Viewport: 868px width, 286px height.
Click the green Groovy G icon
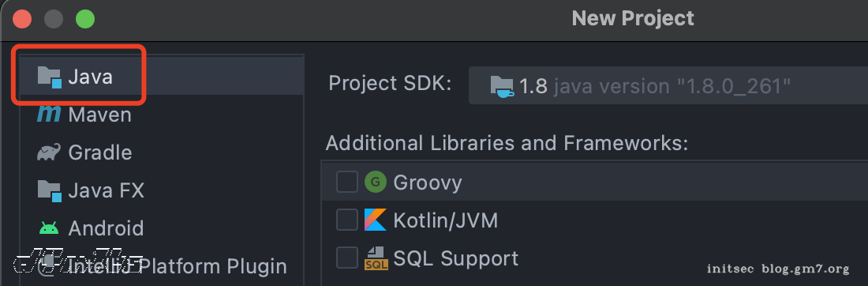pyautogui.click(x=375, y=182)
